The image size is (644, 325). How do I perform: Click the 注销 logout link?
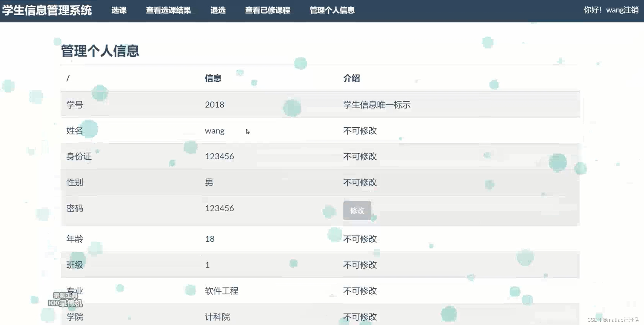[x=631, y=10]
